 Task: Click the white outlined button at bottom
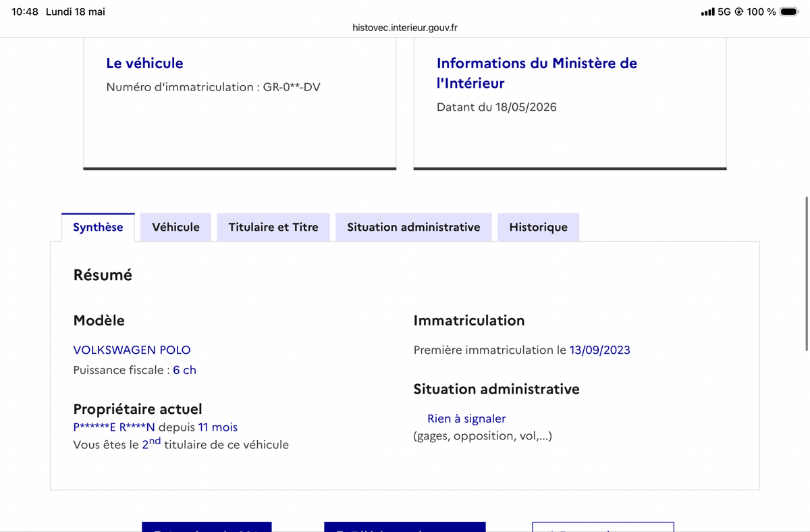(603, 527)
